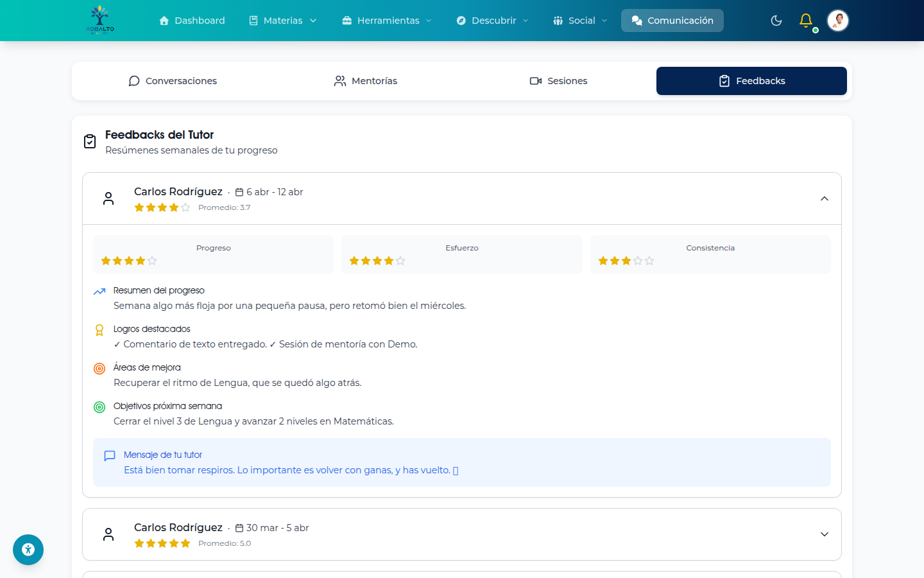Open the Kobalto logo home link
Screen dimensions: 924x578
tap(100, 20)
